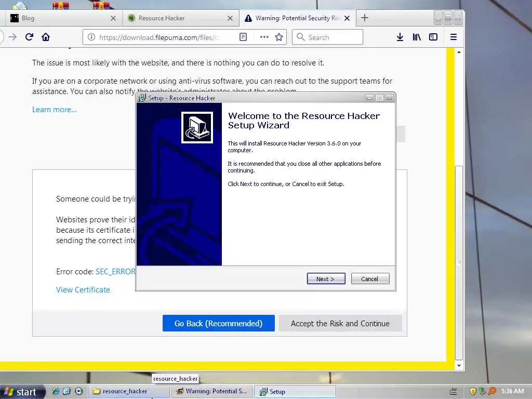
Task: Minimize the Firefox window
Action: [438, 18]
